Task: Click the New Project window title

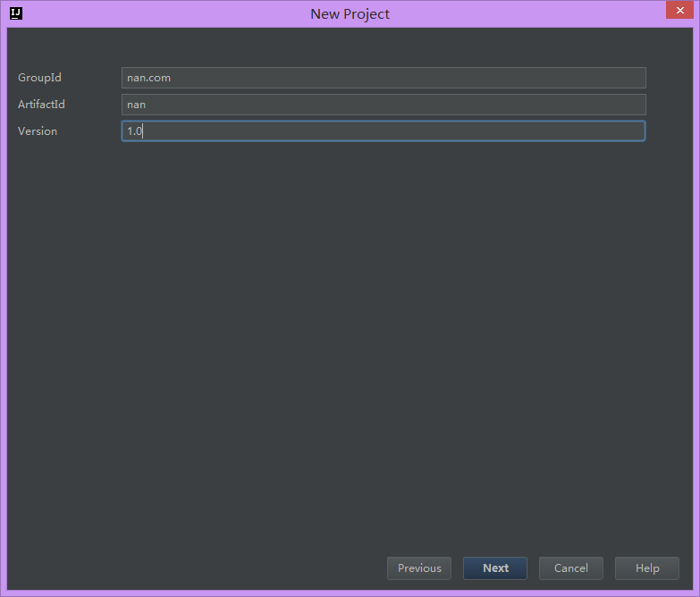Action: click(350, 14)
